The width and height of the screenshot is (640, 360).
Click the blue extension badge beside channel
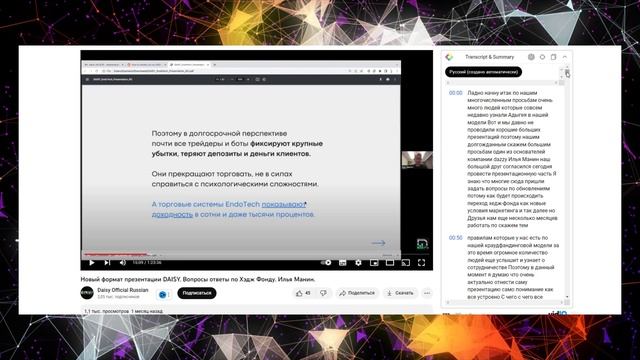coord(163,294)
